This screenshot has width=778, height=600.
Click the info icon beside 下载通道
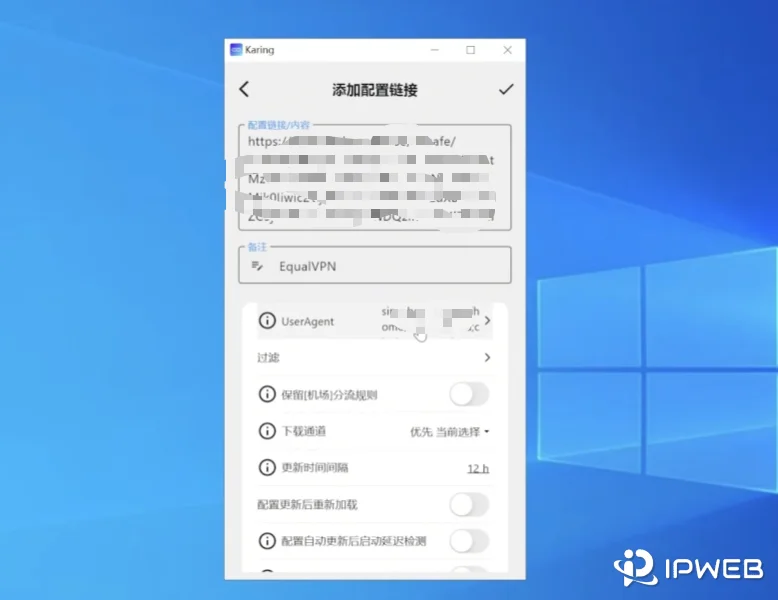[267, 431]
